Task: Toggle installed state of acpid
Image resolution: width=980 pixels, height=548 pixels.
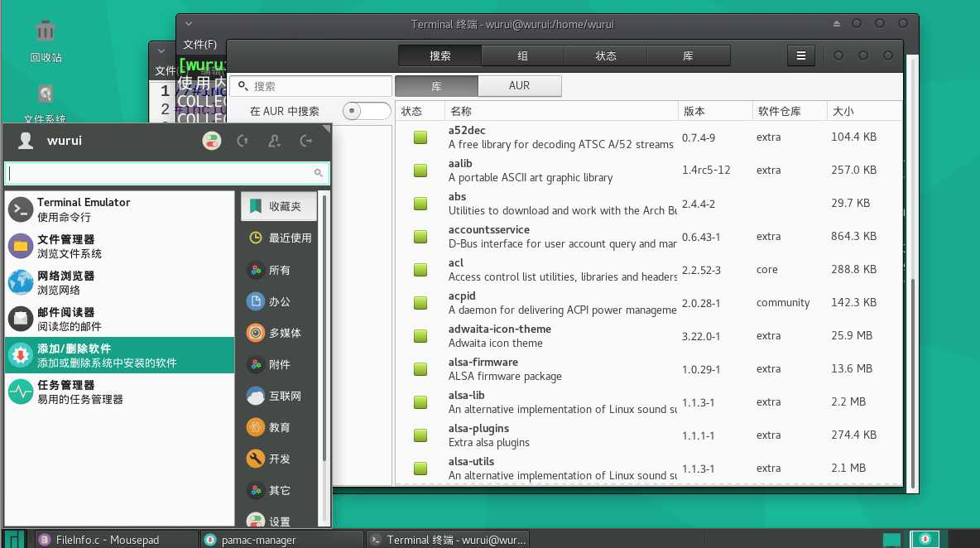Action: pyautogui.click(x=420, y=303)
